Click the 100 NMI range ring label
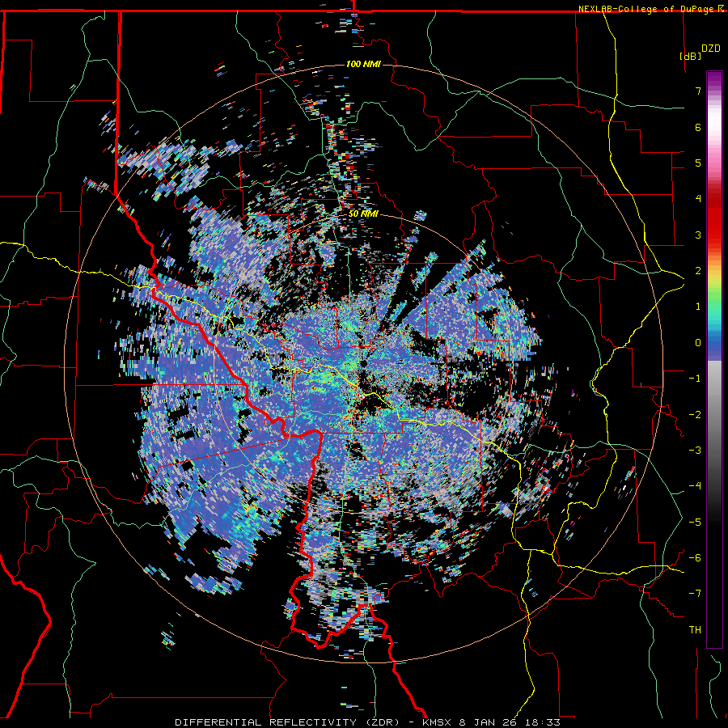The image size is (728, 728). point(363,64)
